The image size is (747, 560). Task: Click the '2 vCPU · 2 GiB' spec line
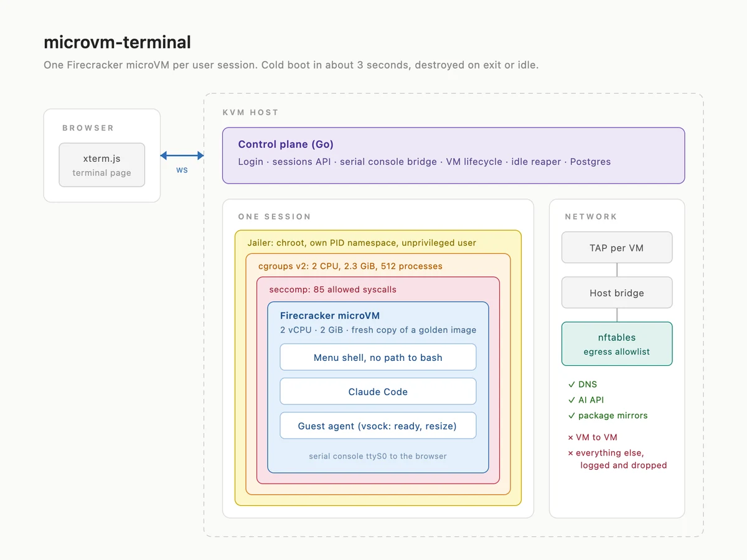[378, 330]
